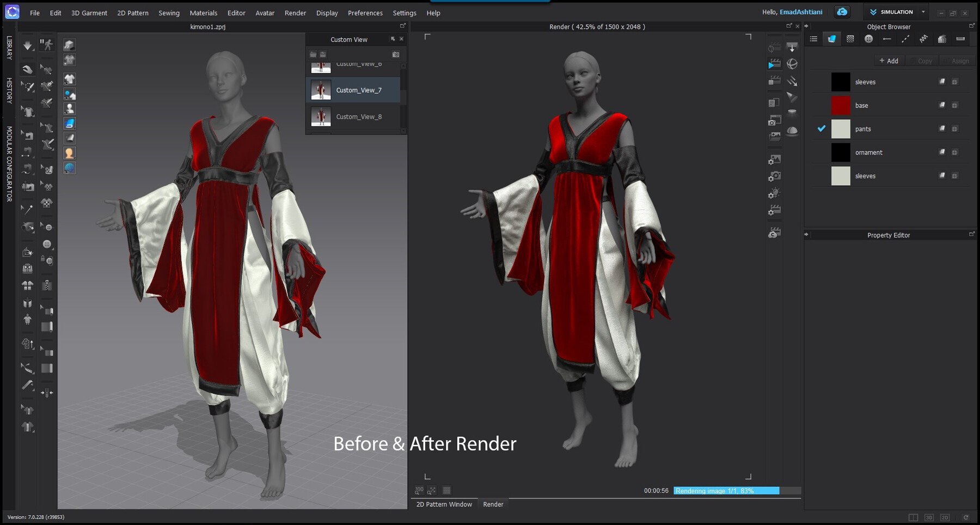
Task: Expand the HISTORY side panel
Action: pyautogui.click(x=9, y=90)
